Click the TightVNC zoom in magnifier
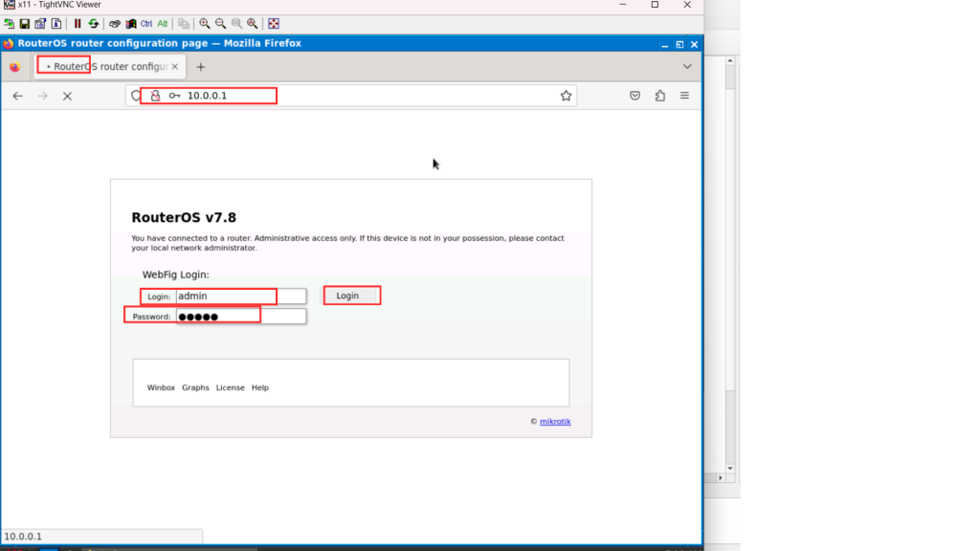Screen dimensions: 980x551 [x=205, y=23]
